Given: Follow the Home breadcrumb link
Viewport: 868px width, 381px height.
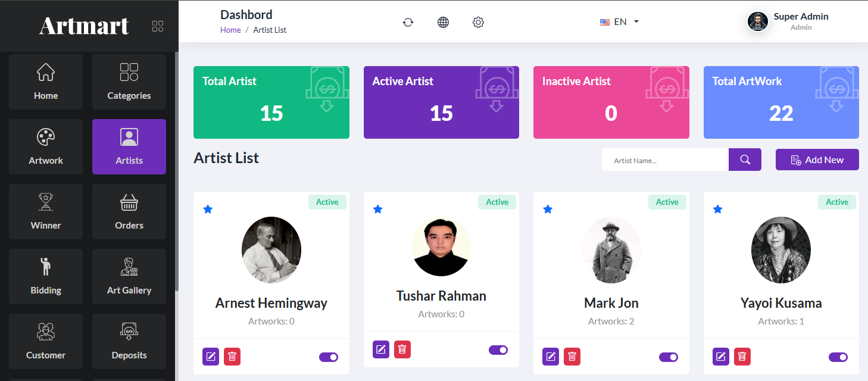Looking at the screenshot, I should [230, 30].
